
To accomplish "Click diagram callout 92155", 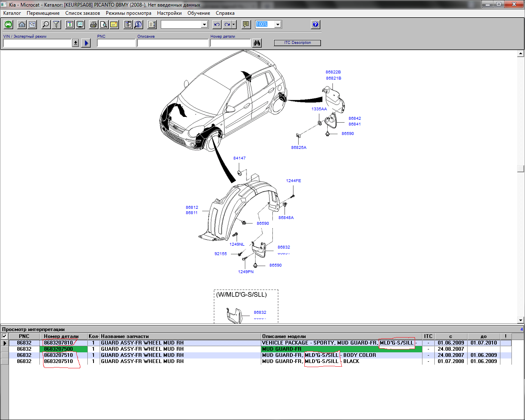I will 221,254.
